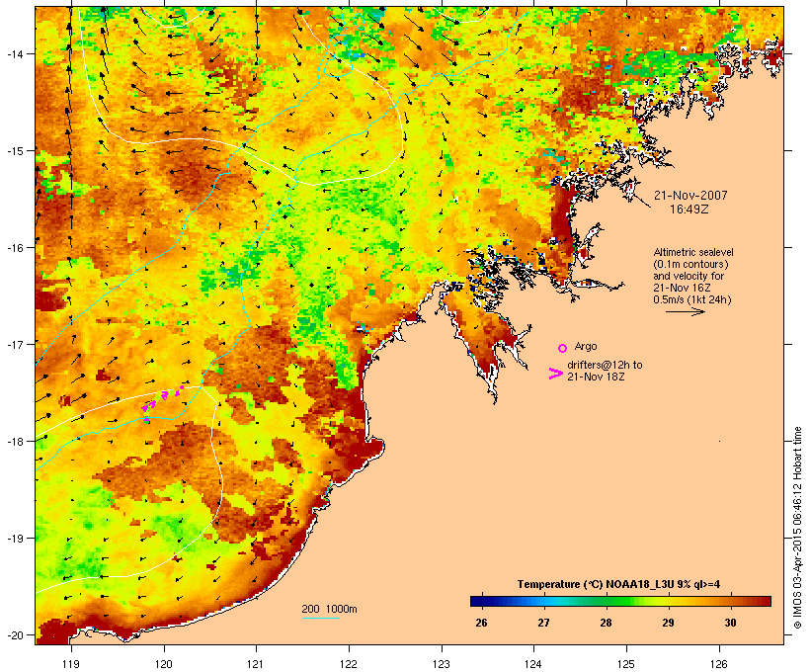Image resolution: width=810 pixels, height=672 pixels.
Task: Click the longitude label 120
Action: (164, 664)
